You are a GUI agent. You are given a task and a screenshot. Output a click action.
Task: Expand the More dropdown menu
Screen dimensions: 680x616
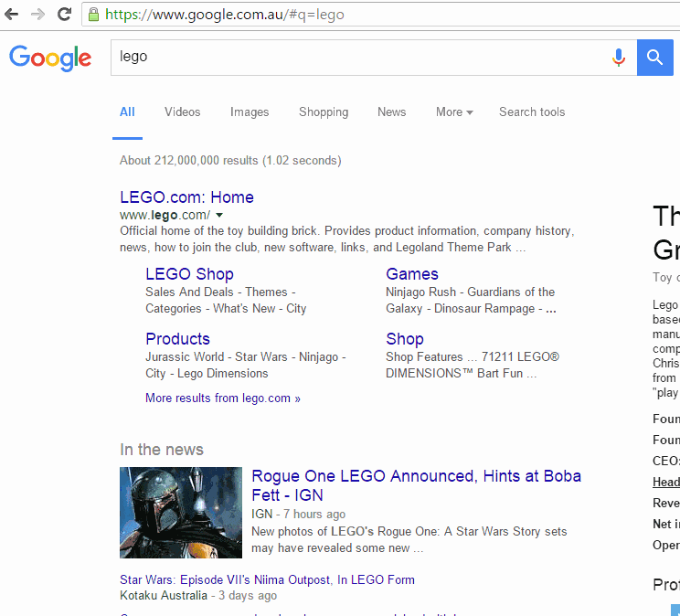tap(454, 112)
